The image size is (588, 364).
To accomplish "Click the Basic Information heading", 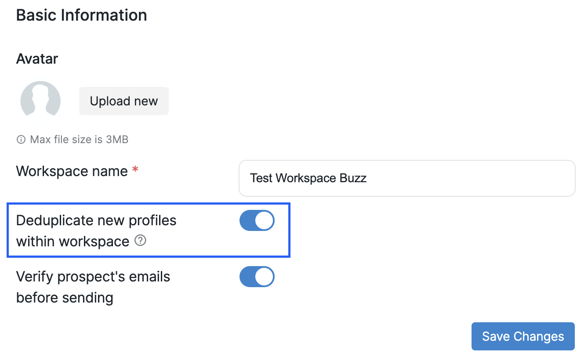I will (x=81, y=15).
